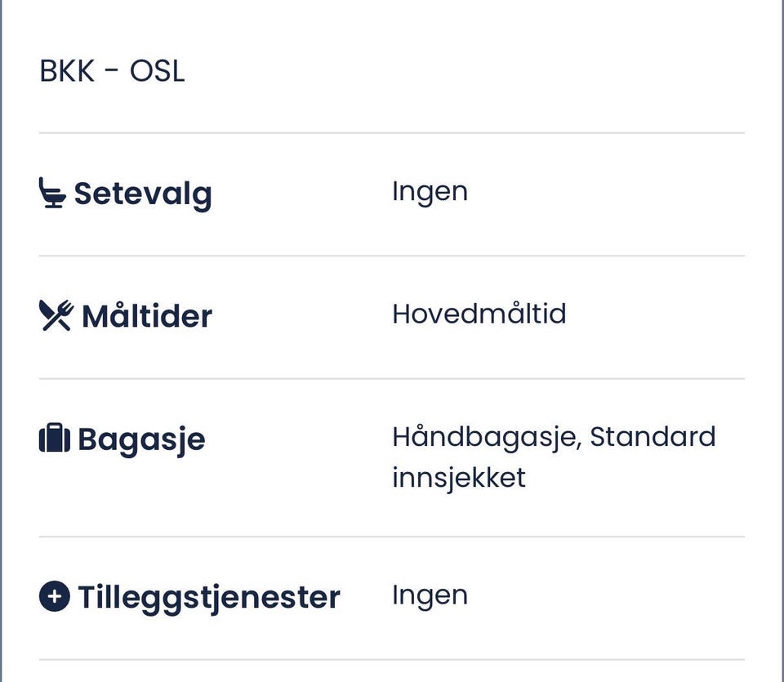Screen dimensions: 784x682
Task: Click the Hovedmåltid meal value
Action: click(479, 314)
